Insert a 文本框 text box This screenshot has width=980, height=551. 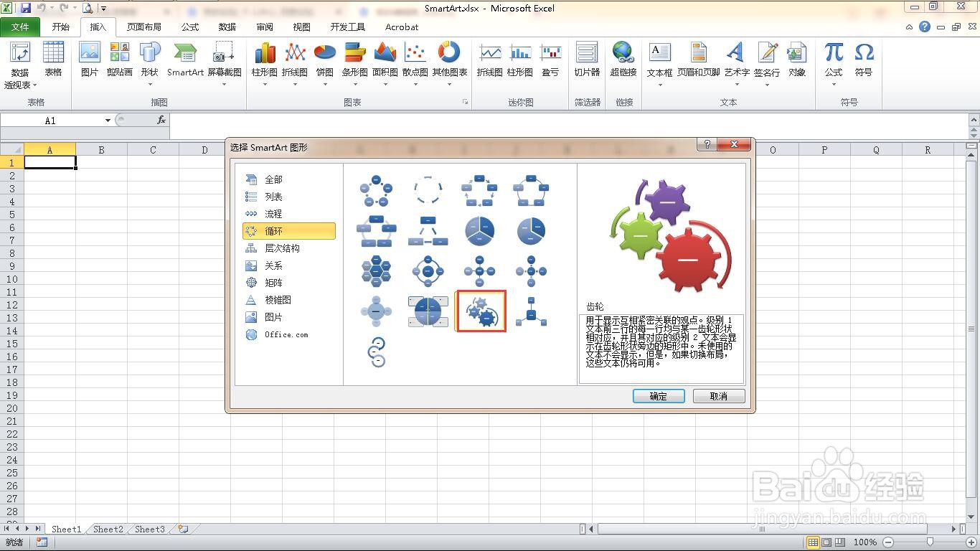click(x=660, y=65)
